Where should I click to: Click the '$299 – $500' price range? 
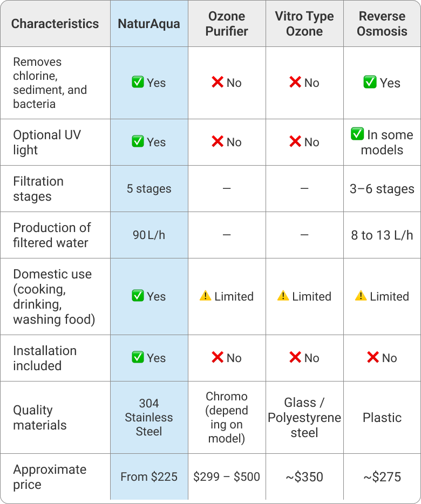coord(227,477)
